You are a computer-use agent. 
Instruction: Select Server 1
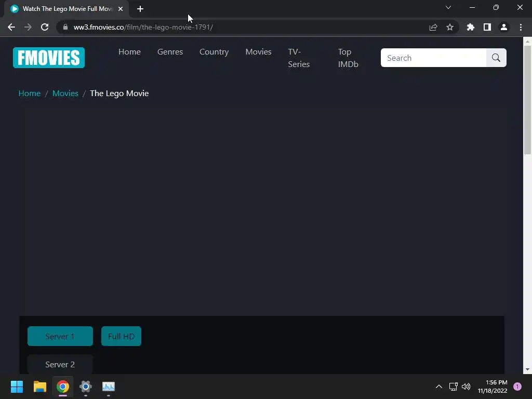pos(60,336)
